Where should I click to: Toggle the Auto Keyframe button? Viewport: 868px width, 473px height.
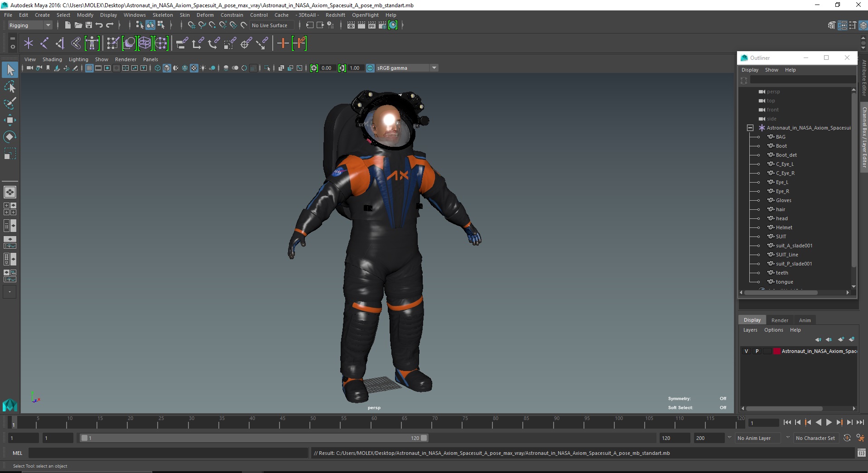tap(847, 438)
